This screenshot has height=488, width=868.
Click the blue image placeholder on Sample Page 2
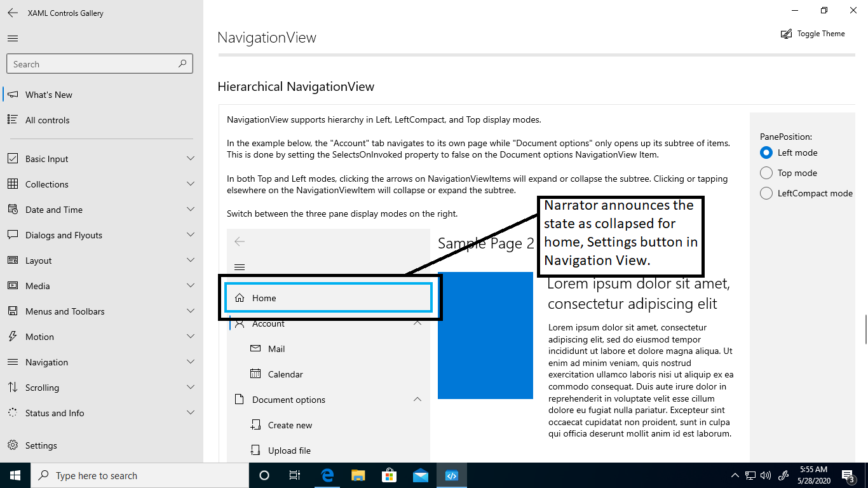click(485, 335)
